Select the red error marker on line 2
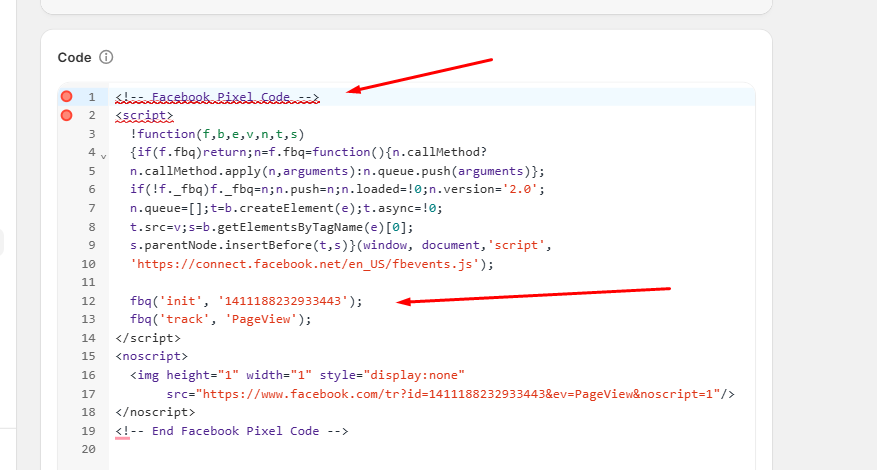 click(67, 115)
